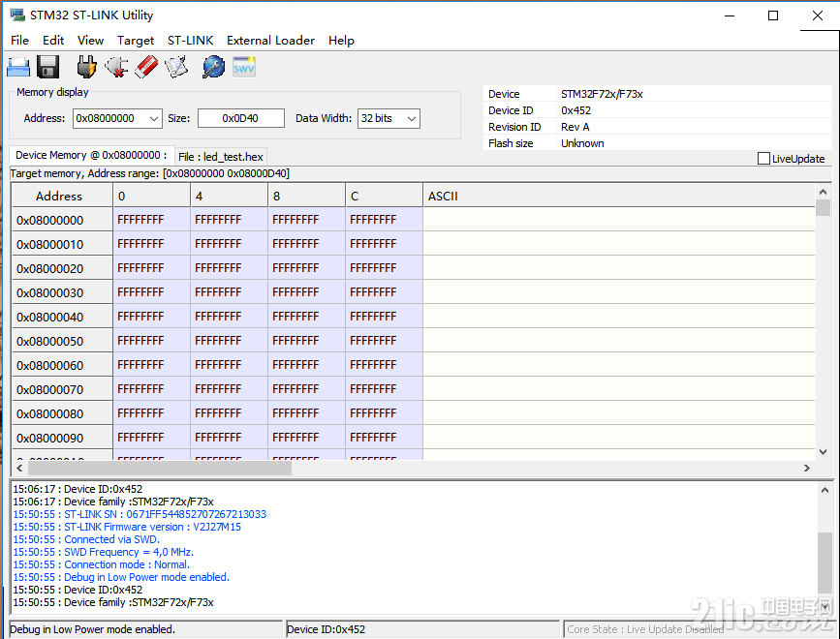Click the Save file floppy icon

click(47, 68)
